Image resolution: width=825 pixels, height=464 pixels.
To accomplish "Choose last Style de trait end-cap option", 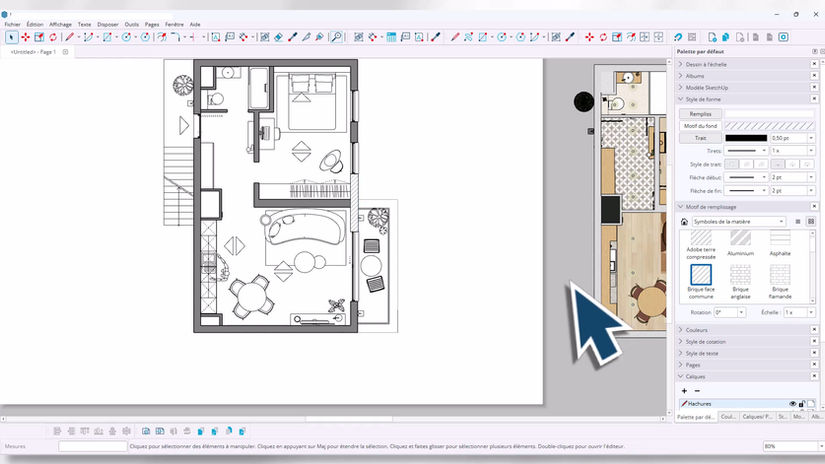I will tap(808, 165).
